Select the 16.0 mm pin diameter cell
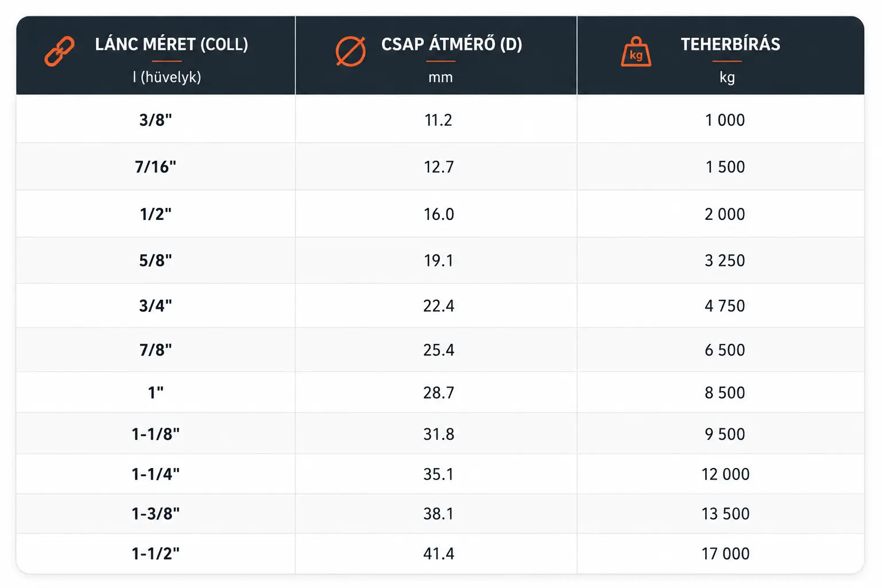 click(x=439, y=214)
